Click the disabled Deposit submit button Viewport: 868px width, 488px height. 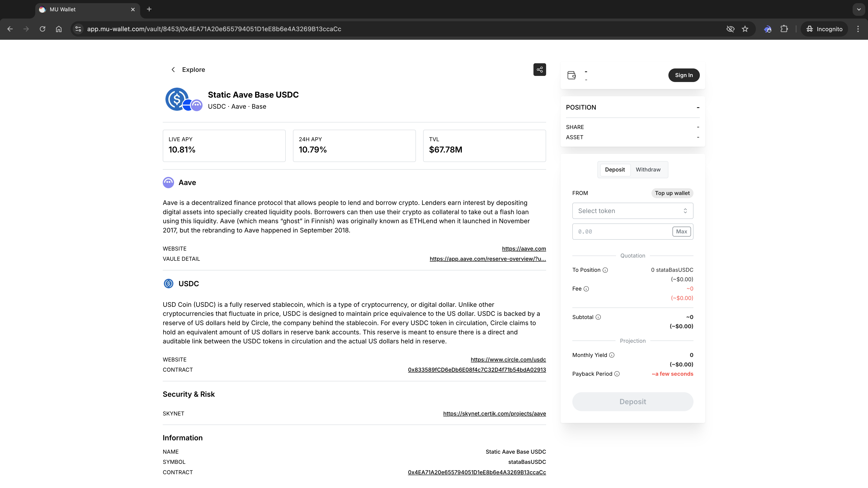[x=632, y=402]
